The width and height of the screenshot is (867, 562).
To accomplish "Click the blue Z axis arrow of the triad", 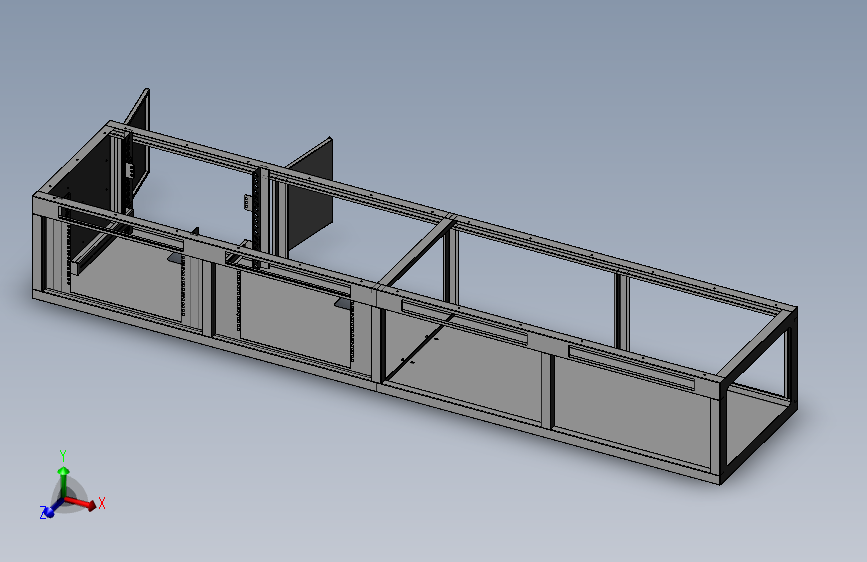I will tap(53, 508).
